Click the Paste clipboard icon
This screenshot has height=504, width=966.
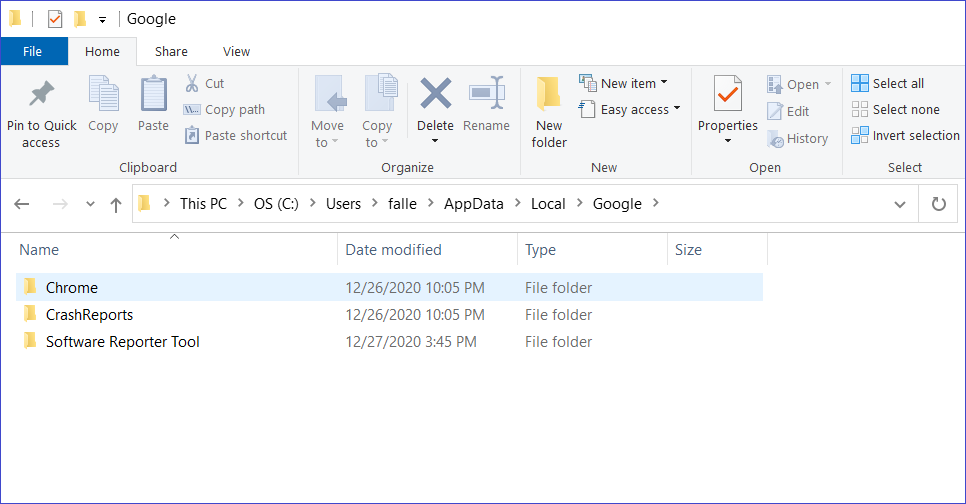153,93
